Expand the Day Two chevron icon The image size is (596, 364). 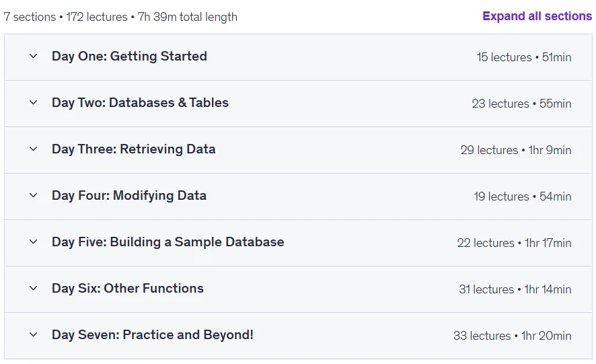point(34,103)
